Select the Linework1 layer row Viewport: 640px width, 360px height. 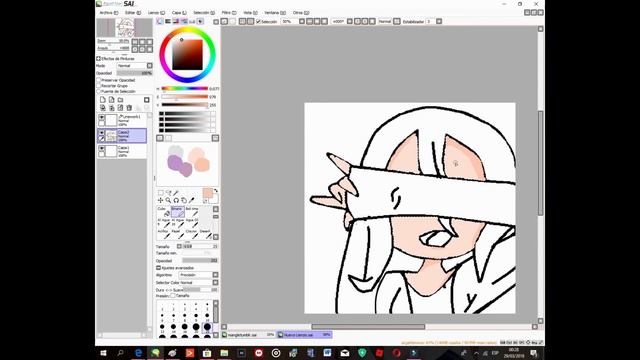pos(122,120)
